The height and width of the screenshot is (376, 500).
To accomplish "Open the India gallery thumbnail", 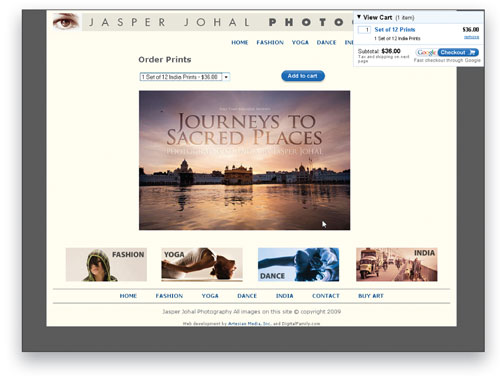I will point(397,264).
